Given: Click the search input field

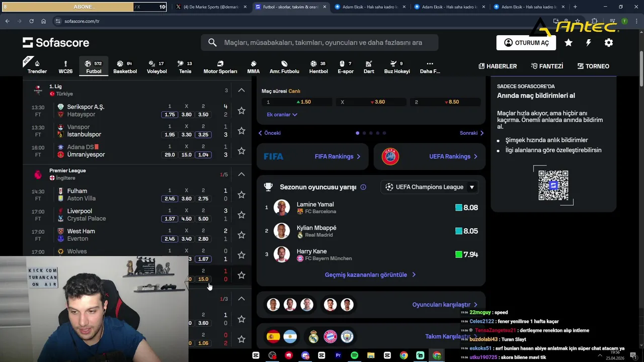Looking at the screenshot, I should (319, 43).
